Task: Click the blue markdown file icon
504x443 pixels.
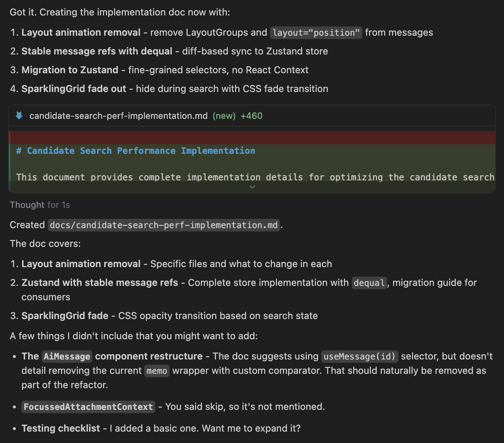Action: tap(19, 116)
